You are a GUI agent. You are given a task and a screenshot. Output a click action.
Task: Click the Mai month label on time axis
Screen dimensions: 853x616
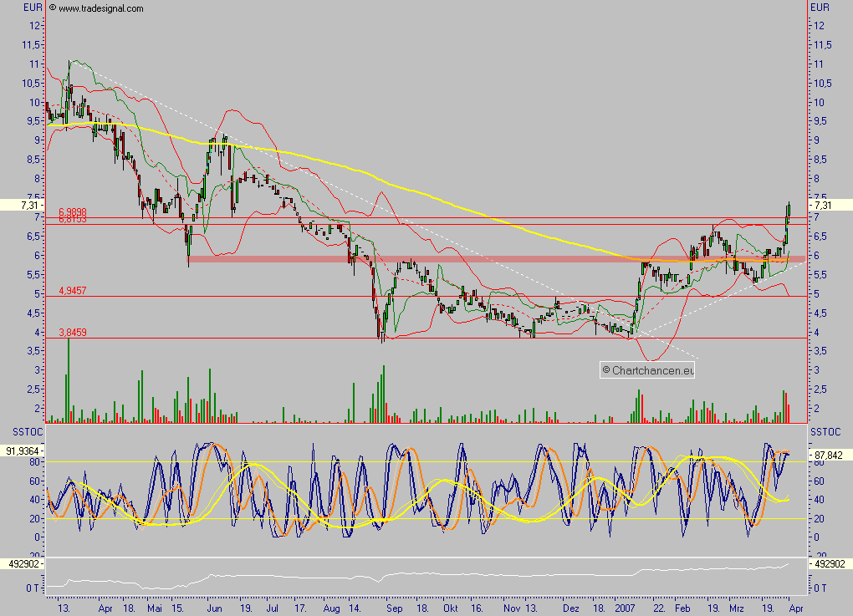point(155,608)
